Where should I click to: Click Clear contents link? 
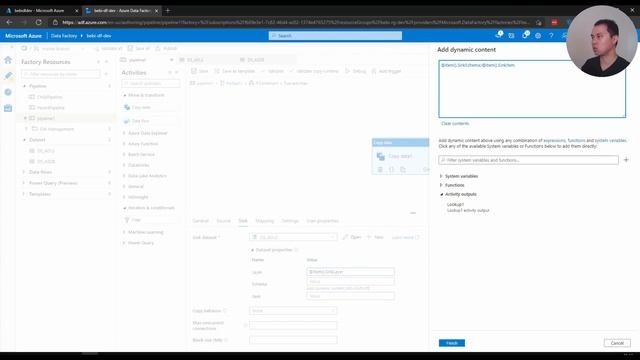[455, 123]
